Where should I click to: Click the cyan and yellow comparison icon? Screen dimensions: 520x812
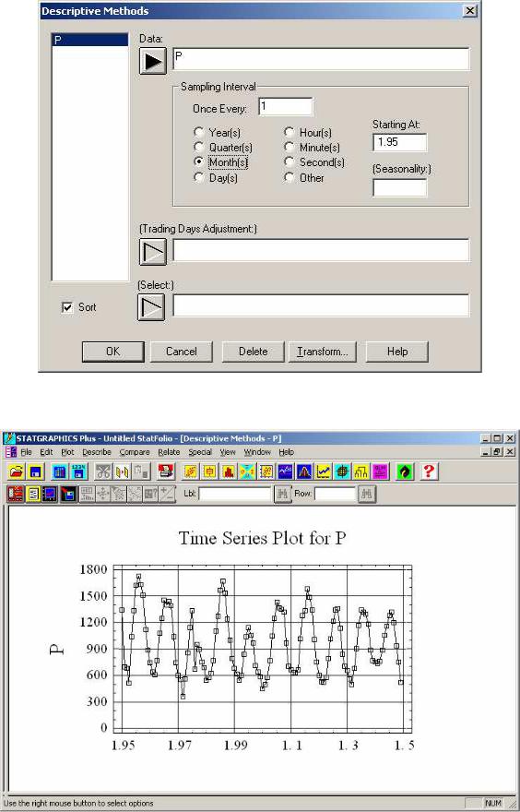[247, 472]
